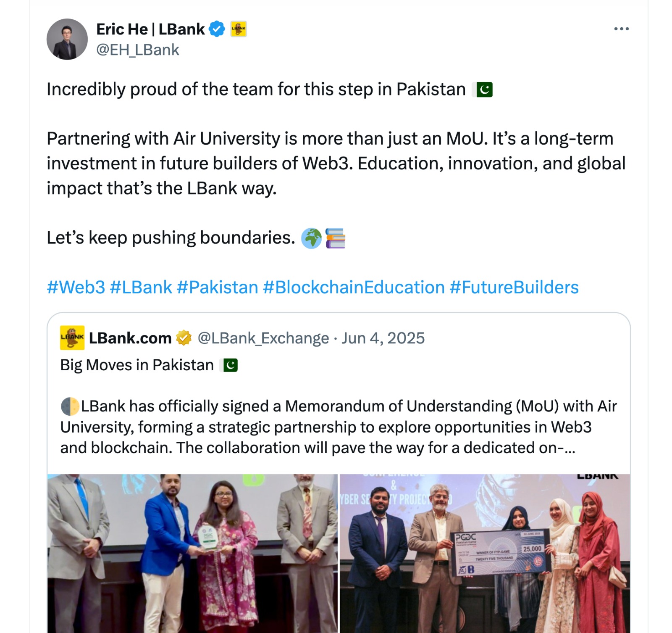Click the Jun 4, 2025 timestamp
This screenshot has height=633, width=672.
click(x=383, y=338)
